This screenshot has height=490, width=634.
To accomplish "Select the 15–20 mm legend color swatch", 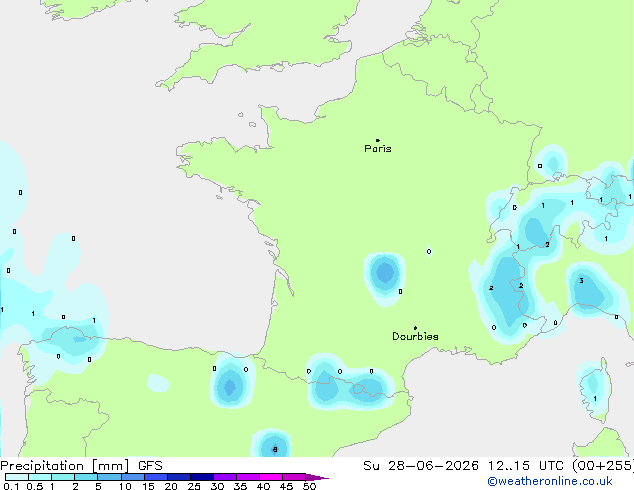I will point(156,477).
